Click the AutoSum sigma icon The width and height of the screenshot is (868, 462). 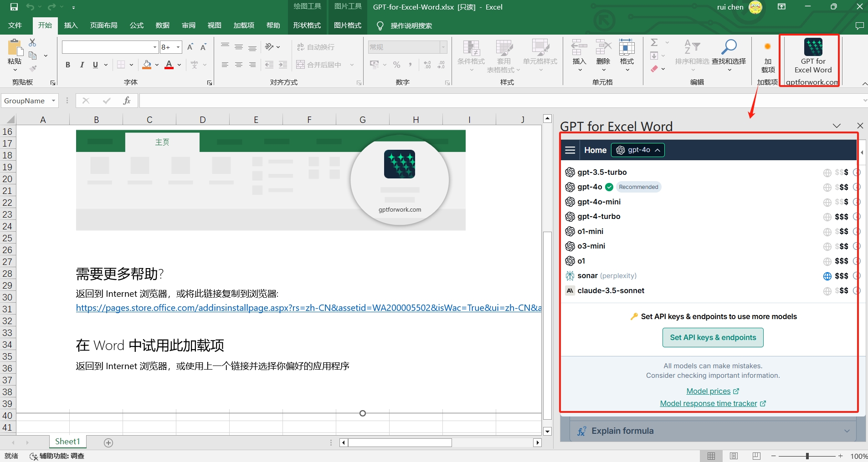click(654, 42)
